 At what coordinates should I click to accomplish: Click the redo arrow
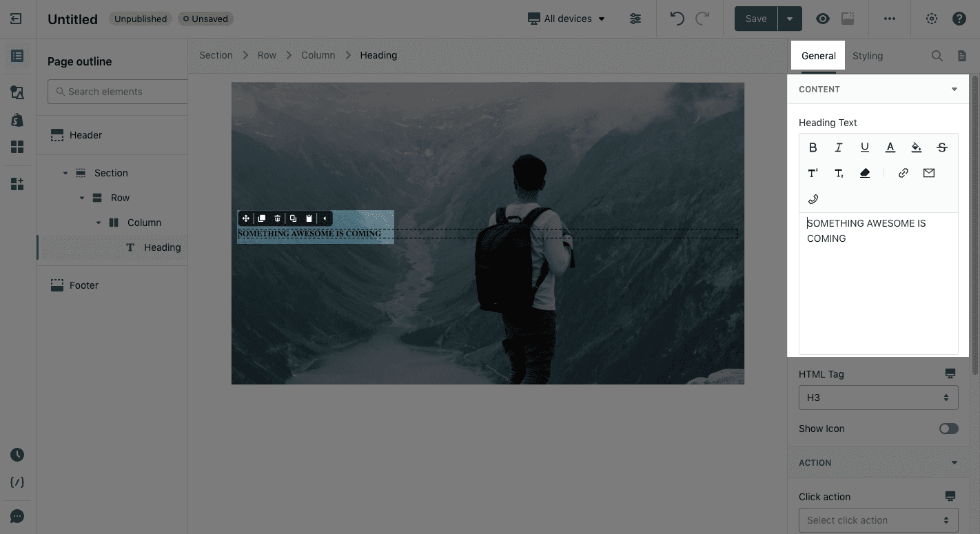pos(702,19)
